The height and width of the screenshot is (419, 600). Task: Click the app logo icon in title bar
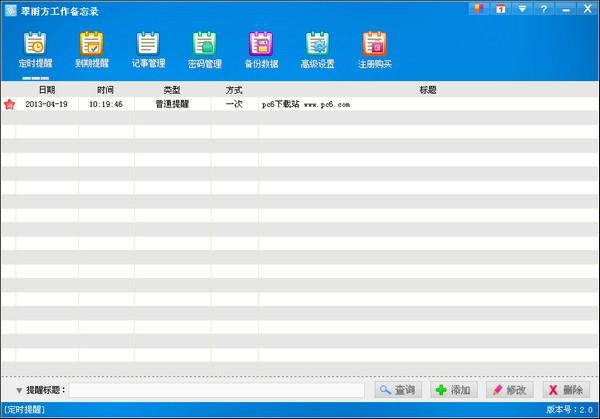click(x=11, y=10)
